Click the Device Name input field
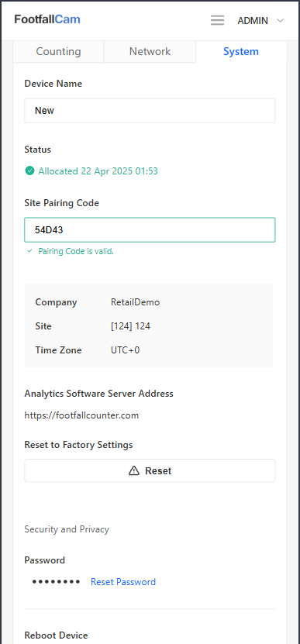This screenshot has width=300, height=644. pos(150,111)
